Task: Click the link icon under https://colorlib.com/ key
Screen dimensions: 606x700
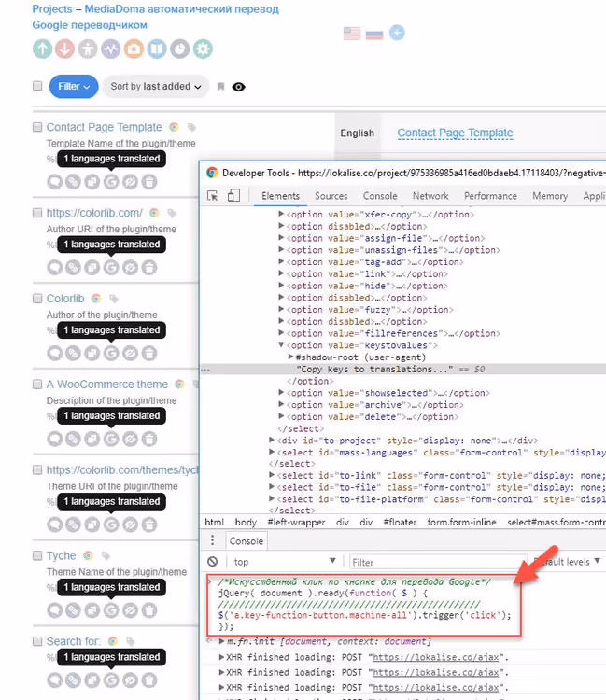Action: coord(73,268)
